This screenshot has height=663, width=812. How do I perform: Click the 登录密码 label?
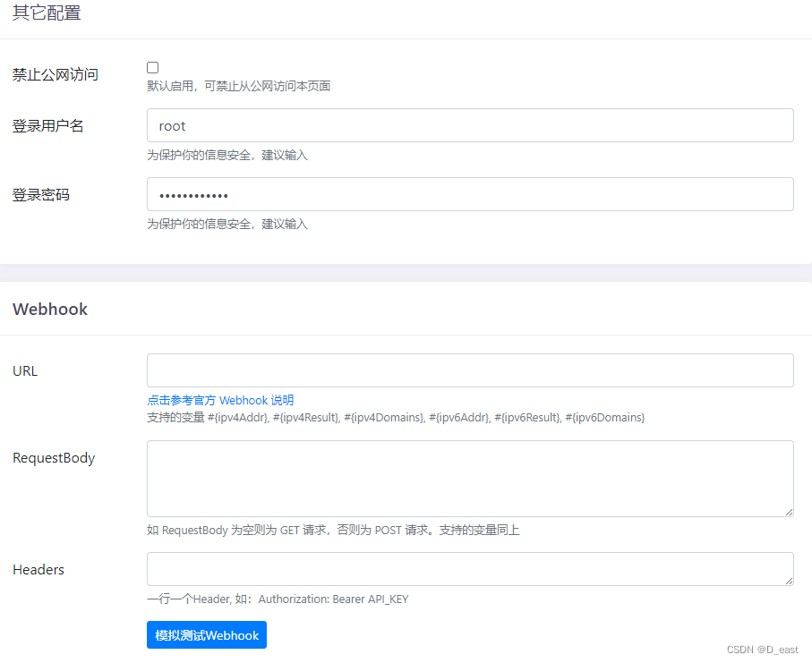pos(41,194)
